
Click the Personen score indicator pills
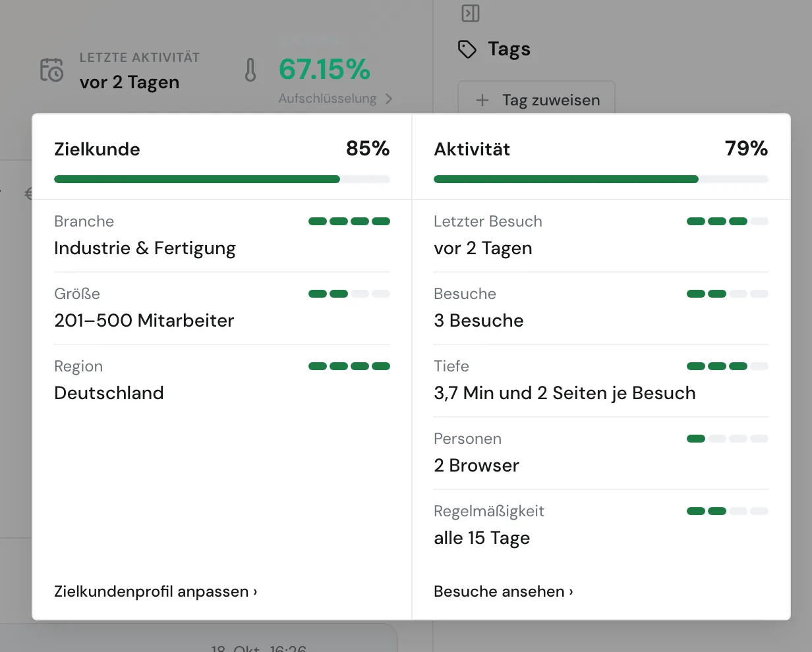click(x=728, y=439)
